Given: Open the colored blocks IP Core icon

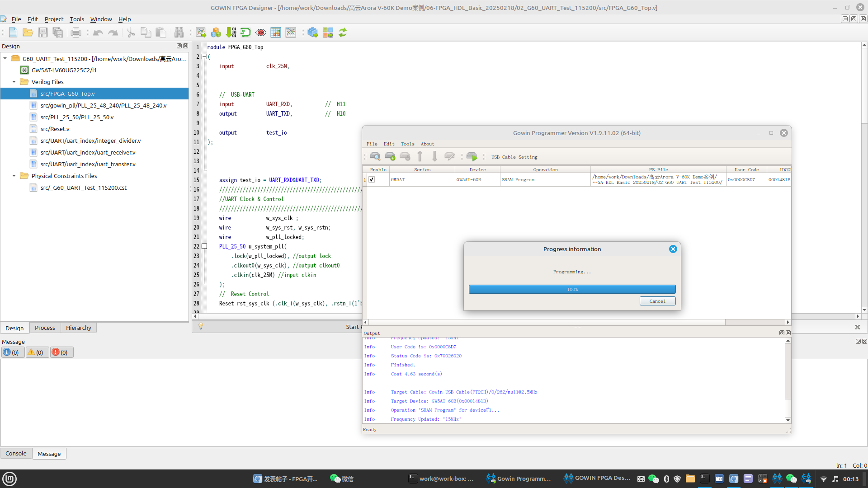Looking at the screenshot, I should coord(216,33).
